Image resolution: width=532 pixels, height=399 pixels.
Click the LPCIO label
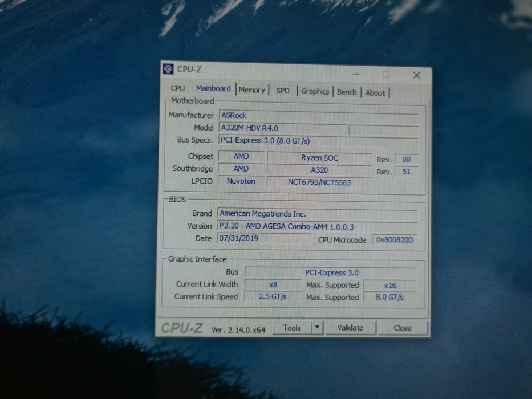tap(202, 181)
